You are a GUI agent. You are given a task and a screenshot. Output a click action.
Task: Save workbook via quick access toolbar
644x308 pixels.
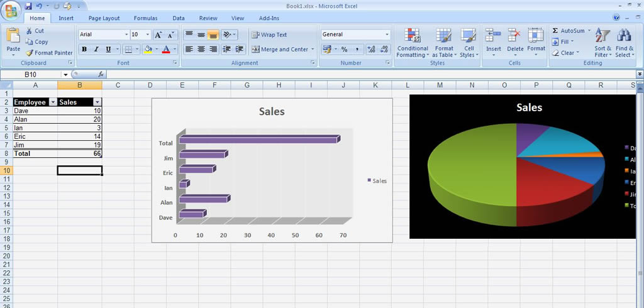point(28,6)
